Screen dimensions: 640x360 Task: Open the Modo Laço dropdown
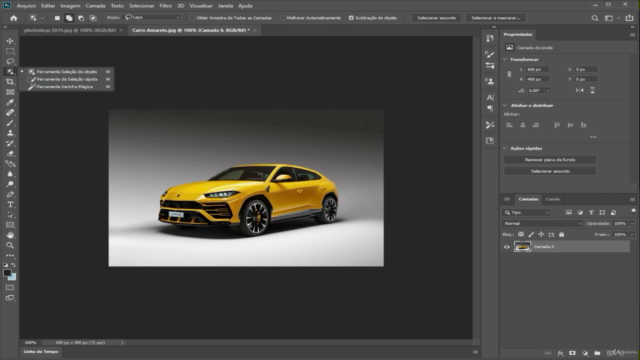pyautogui.click(x=153, y=18)
